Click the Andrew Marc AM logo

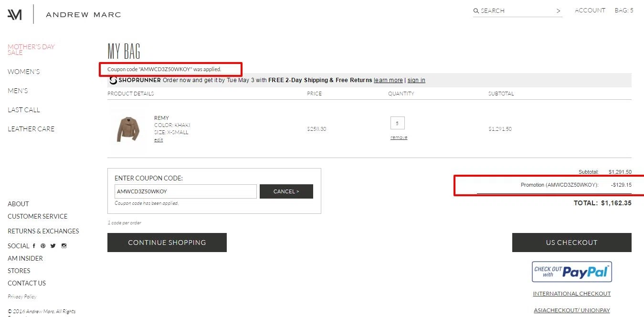[x=15, y=15]
